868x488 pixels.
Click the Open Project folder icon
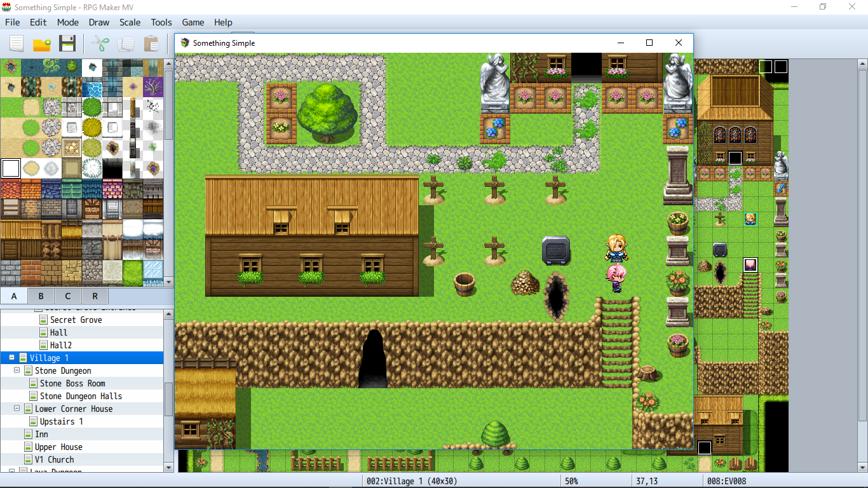pyautogui.click(x=42, y=44)
